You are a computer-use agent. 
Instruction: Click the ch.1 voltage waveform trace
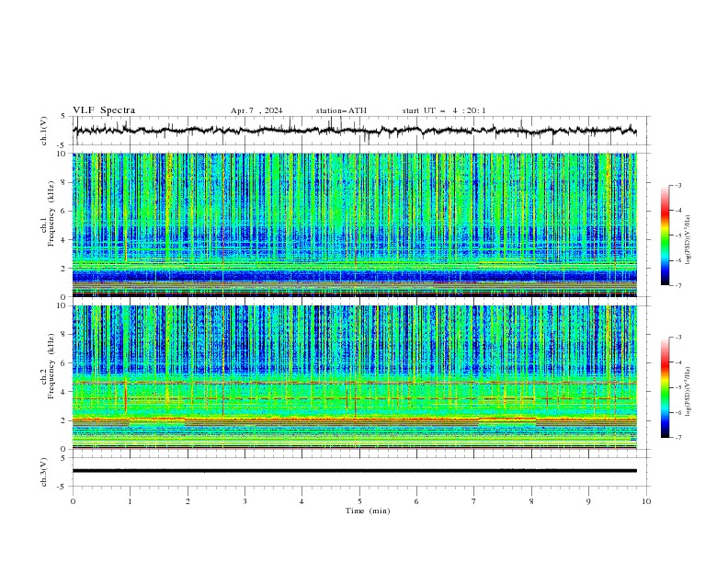point(355,131)
